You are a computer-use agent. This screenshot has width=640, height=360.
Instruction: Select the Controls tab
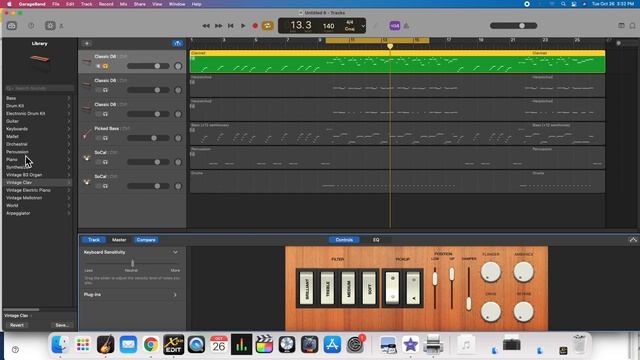click(x=344, y=240)
